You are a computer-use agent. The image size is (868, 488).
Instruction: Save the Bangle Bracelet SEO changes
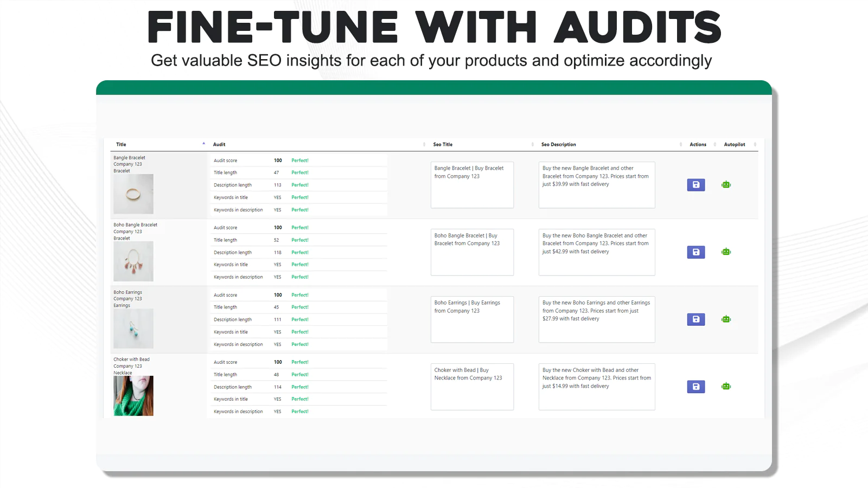coord(695,185)
